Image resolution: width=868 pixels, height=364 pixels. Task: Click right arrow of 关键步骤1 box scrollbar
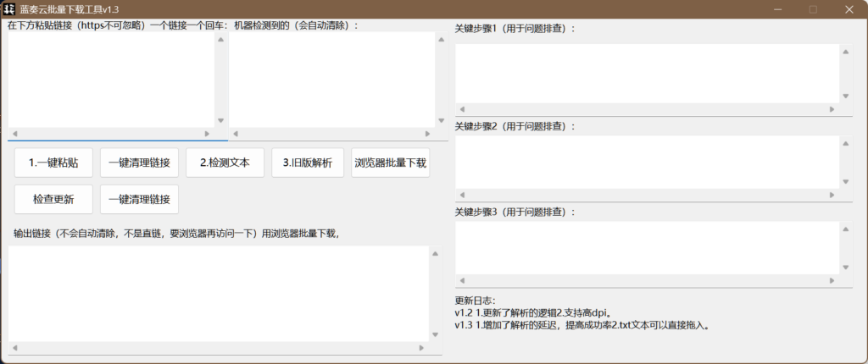click(x=832, y=109)
